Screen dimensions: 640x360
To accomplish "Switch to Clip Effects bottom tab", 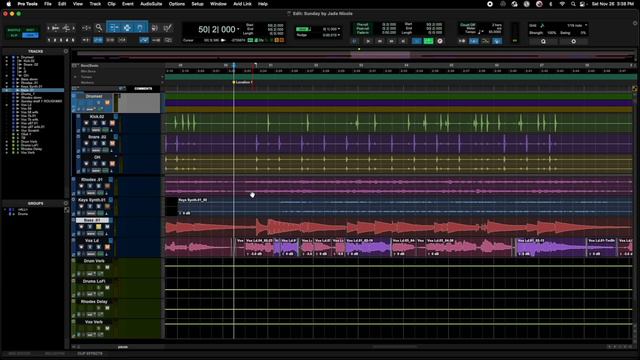I will point(90,353).
